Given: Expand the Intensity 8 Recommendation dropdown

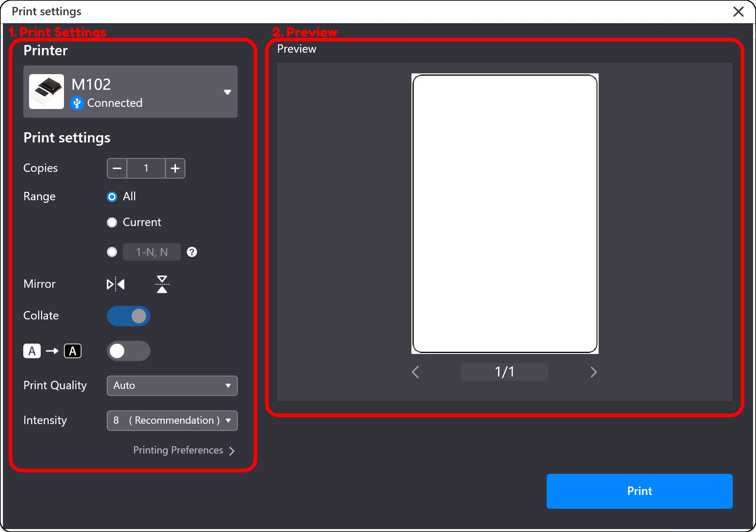Looking at the screenshot, I should [x=172, y=420].
